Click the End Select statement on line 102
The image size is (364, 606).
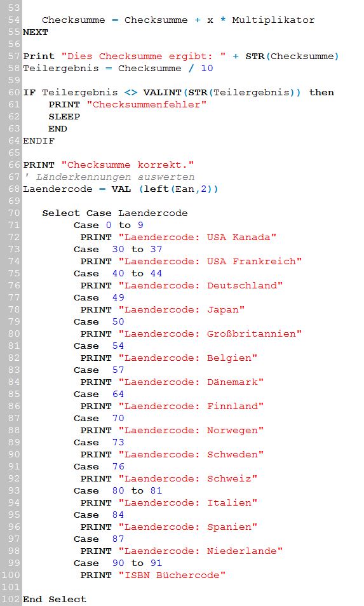pos(55,600)
